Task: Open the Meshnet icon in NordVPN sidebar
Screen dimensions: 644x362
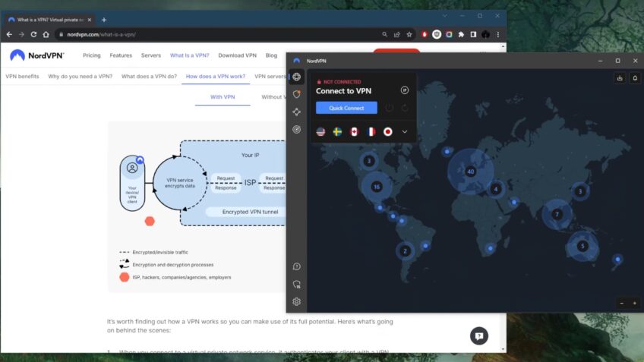Action: (296, 112)
